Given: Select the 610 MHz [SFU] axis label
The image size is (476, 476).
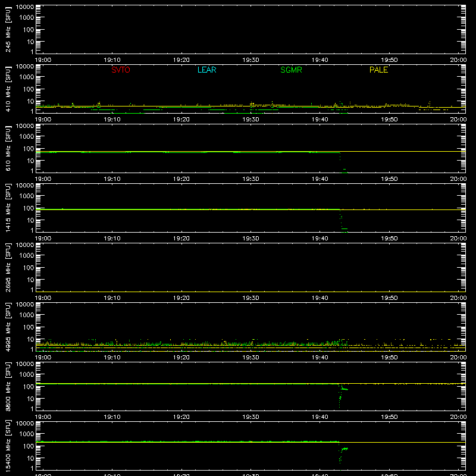Looking at the screenshot, I should pos(8,148).
